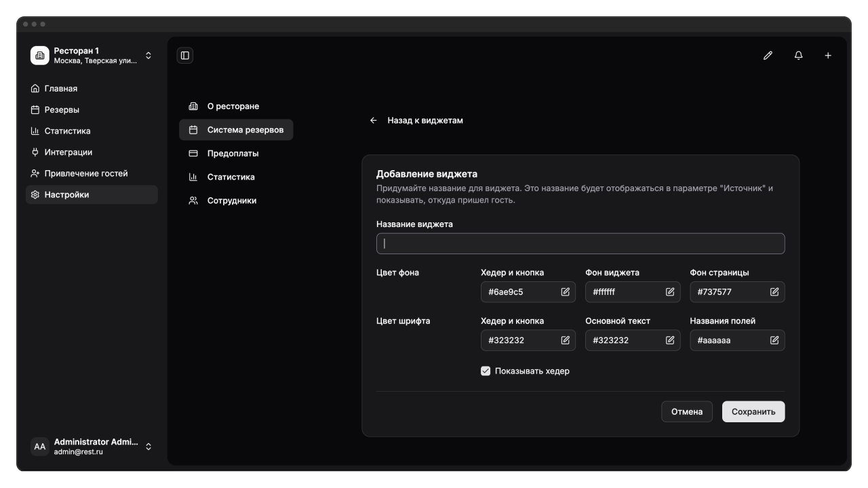Click the pencil edit icon in top bar
The width and height of the screenshot is (868, 488).
[768, 56]
